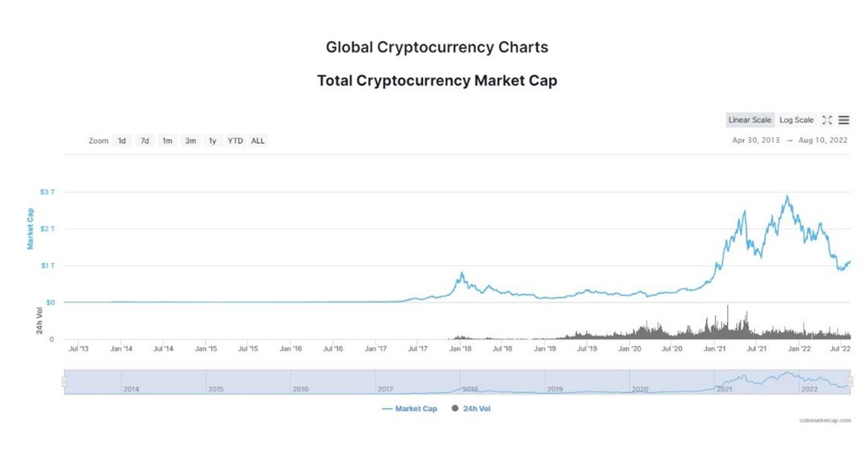Click the coinmarketcap.com watermark link
868x456 pixels.
(x=824, y=420)
